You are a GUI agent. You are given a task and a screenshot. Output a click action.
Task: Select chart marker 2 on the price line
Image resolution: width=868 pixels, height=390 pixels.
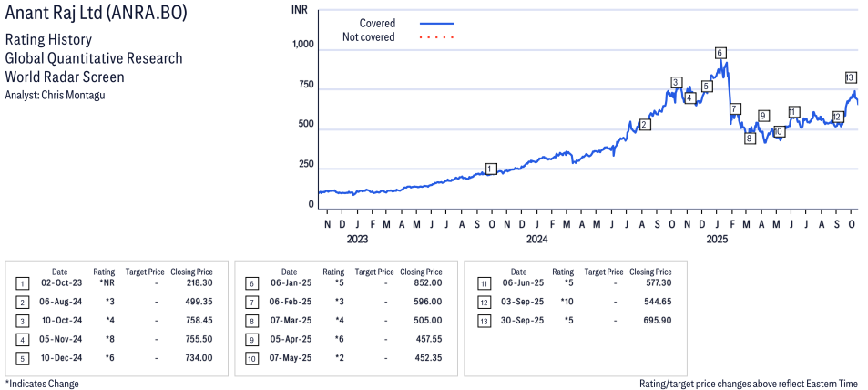644,125
